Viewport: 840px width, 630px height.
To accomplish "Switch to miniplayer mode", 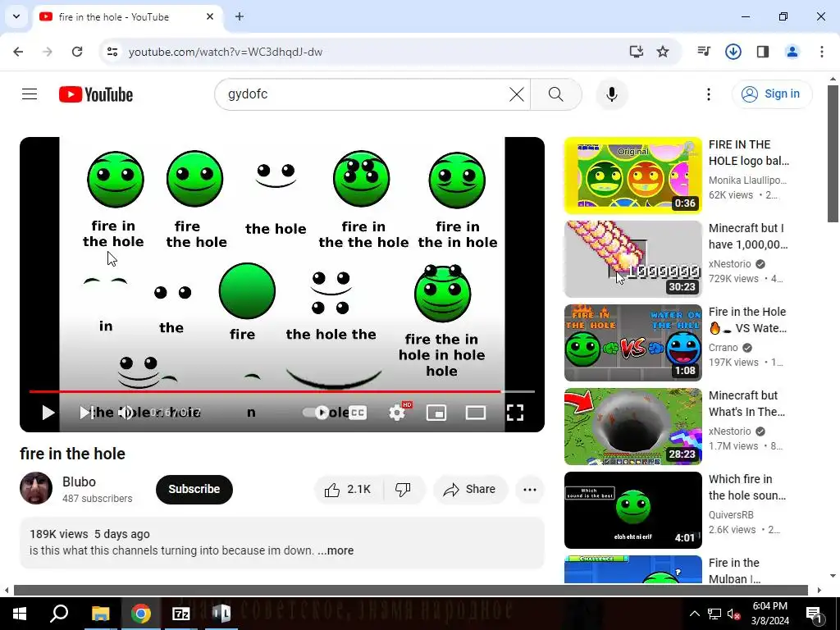I will (436, 413).
